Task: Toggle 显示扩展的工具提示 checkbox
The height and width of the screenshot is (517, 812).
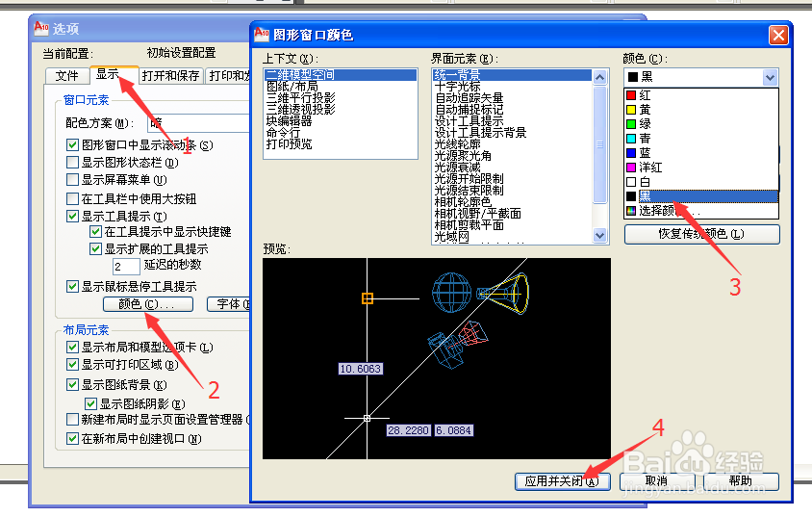Action: pyautogui.click(x=95, y=248)
